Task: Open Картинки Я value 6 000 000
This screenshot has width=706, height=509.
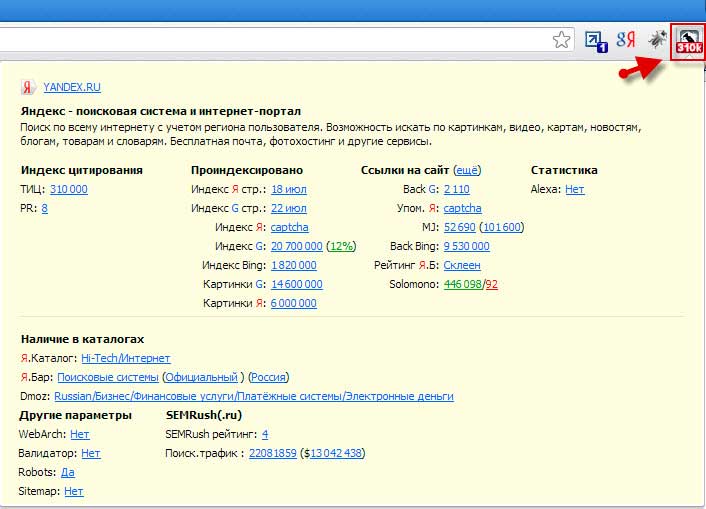Action: click(x=294, y=303)
